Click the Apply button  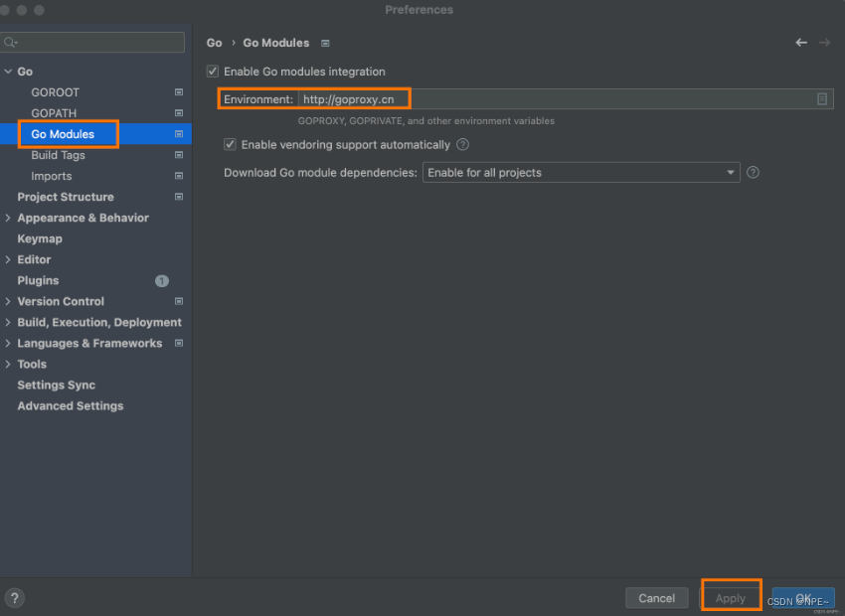tap(731, 598)
